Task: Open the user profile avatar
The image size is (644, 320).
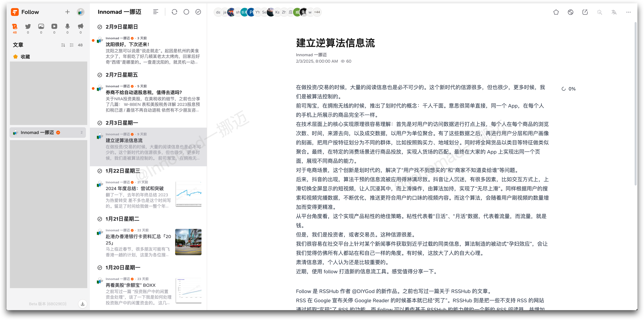Action: (x=80, y=12)
